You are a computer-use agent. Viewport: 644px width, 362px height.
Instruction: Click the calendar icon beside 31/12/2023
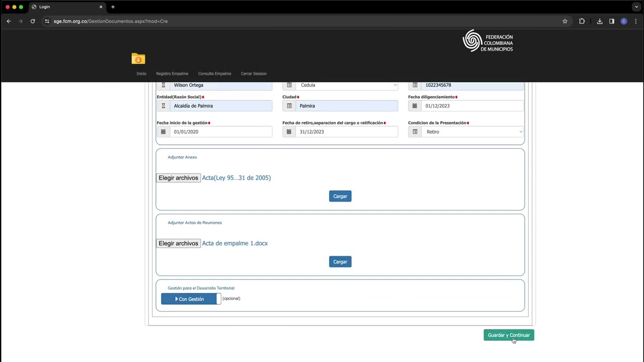289,132
